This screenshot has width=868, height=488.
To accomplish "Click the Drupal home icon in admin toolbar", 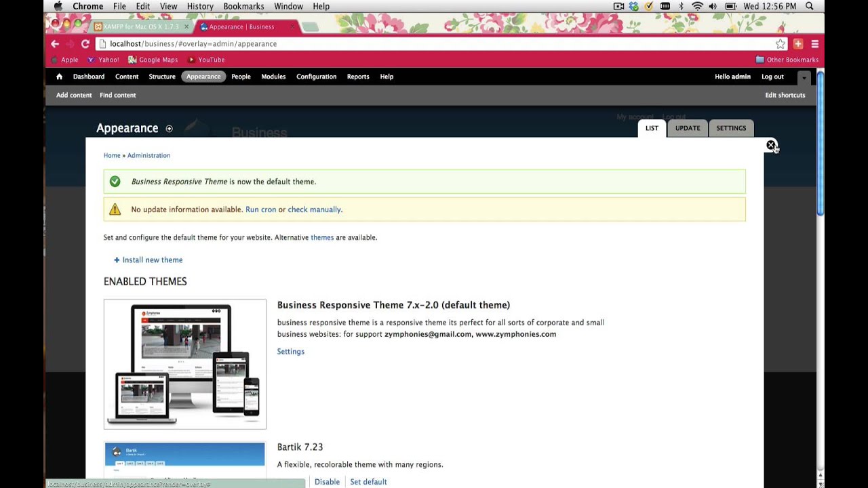I will point(59,77).
